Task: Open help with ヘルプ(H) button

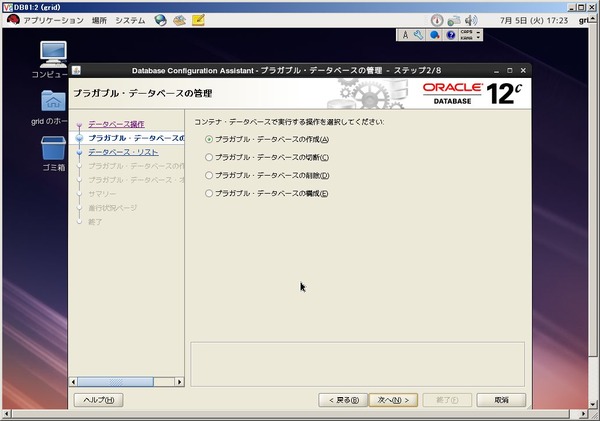Action: click(x=98, y=400)
